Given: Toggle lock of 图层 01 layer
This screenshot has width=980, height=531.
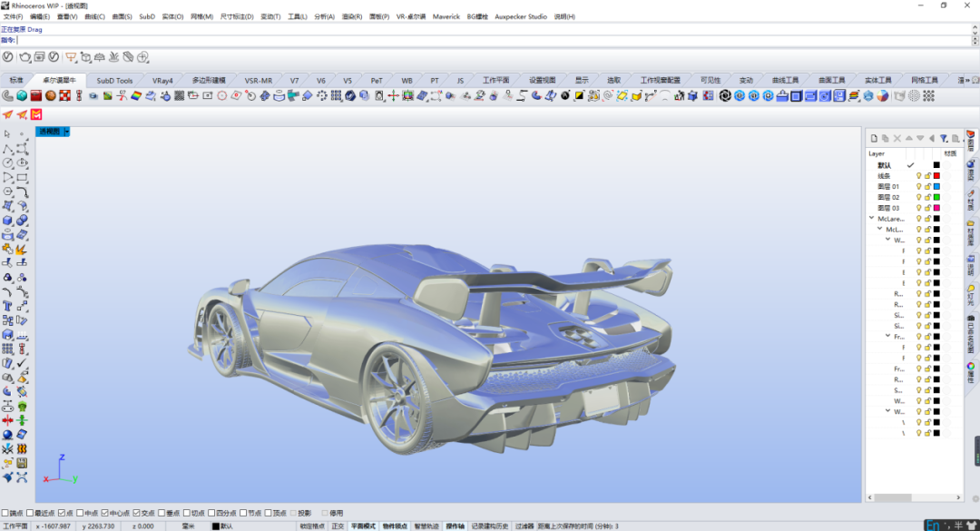Looking at the screenshot, I should (927, 186).
